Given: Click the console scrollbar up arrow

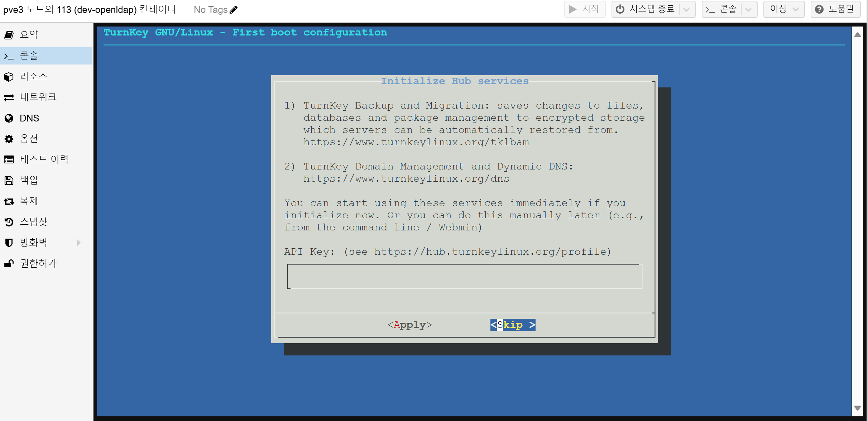Looking at the screenshot, I should tap(858, 35).
